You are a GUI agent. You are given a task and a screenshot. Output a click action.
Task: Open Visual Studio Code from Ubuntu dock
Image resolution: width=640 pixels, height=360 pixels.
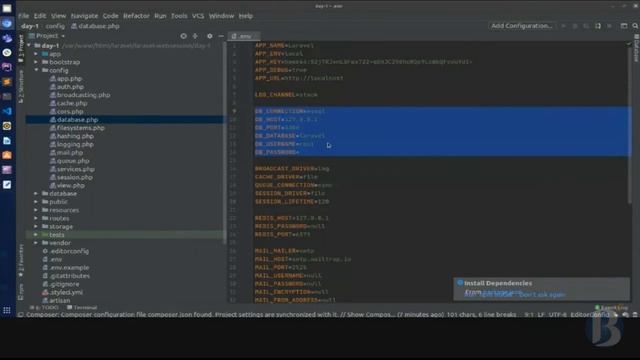point(7,111)
